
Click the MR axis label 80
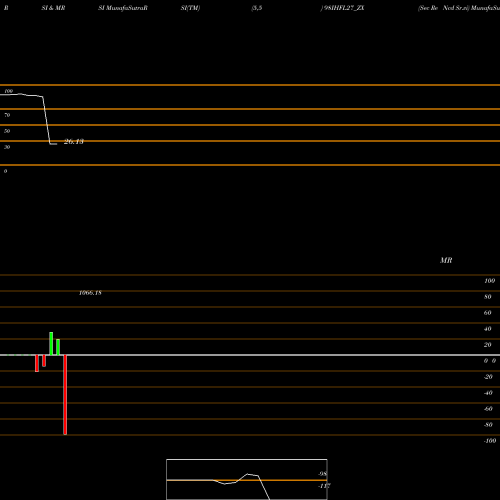click(488, 297)
